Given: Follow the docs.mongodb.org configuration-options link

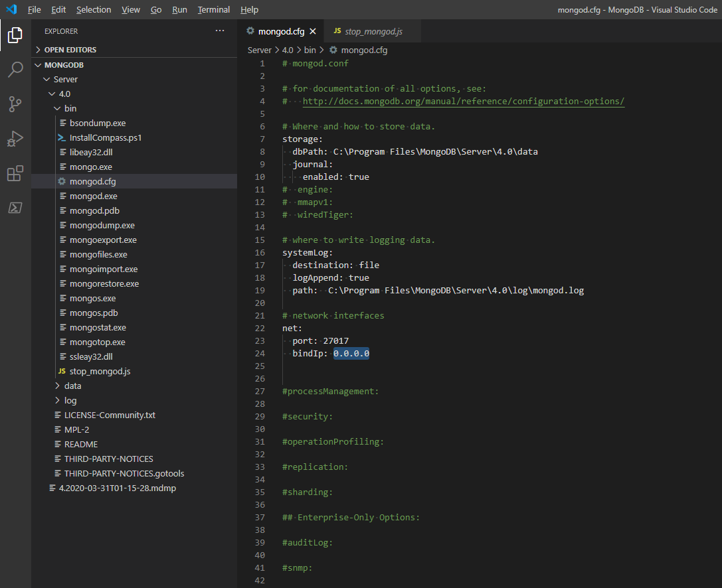Looking at the screenshot, I should 463,102.
